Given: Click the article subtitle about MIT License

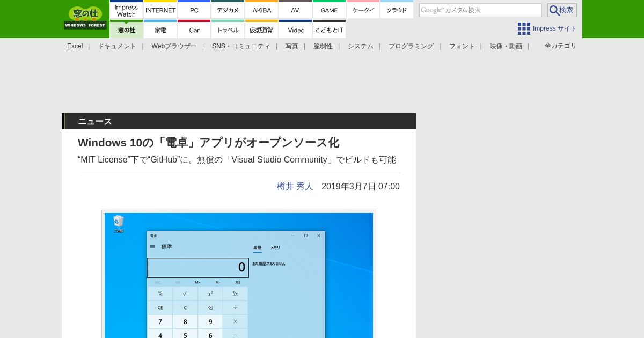Looking at the screenshot, I should 237,160.
